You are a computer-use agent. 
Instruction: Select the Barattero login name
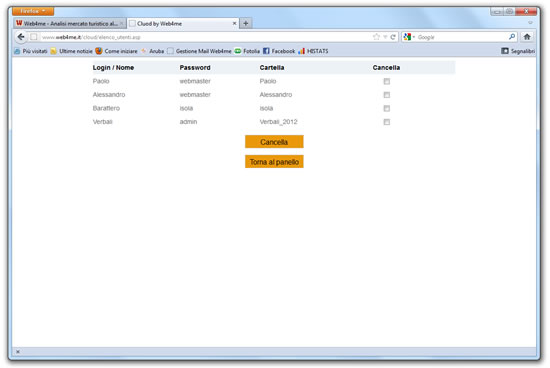(106, 108)
